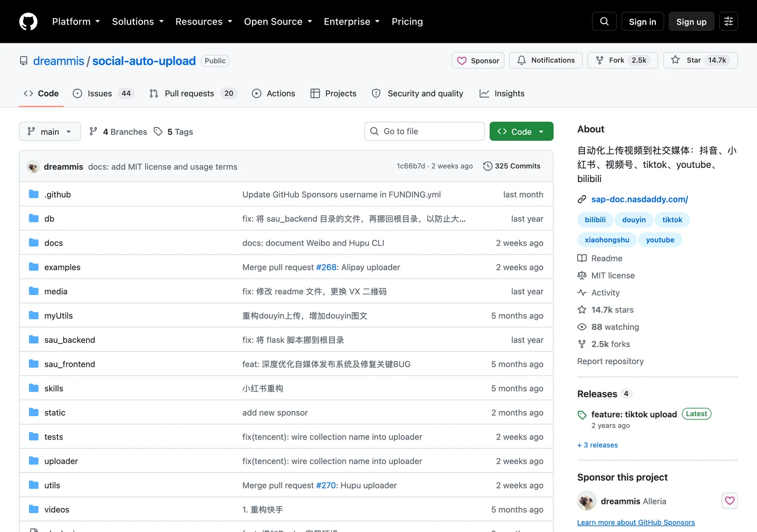Open the dreammis owner profile link

pyautogui.click(x=59, y=61)
